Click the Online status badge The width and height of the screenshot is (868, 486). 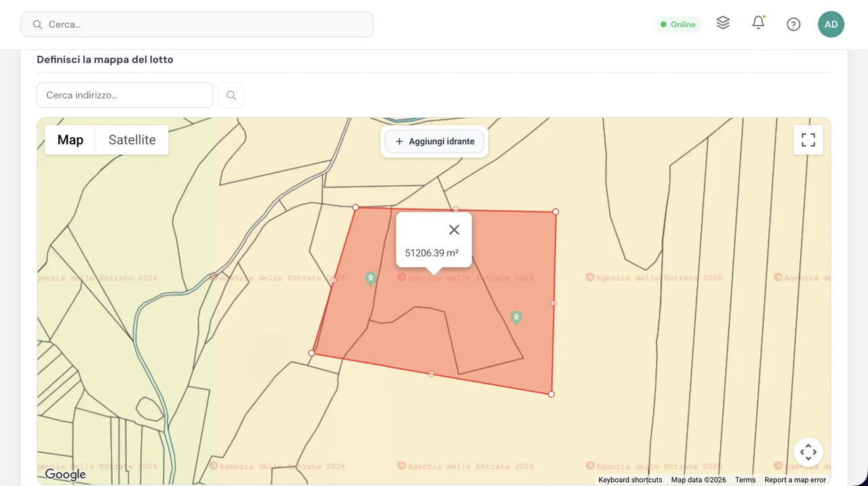[678, 24]
